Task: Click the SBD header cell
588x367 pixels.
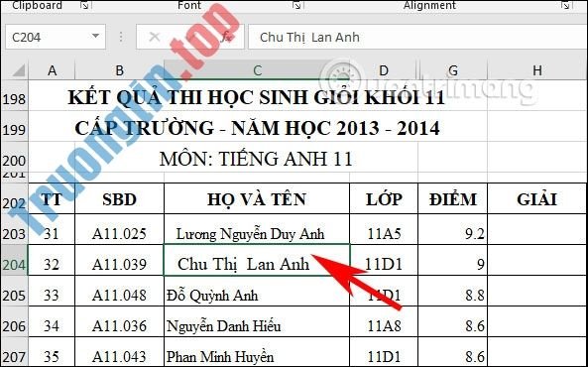Action: [x=119, y=199]
